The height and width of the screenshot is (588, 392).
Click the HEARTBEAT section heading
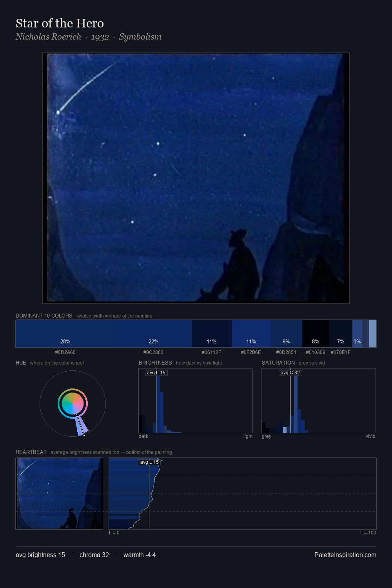[31, 452]
